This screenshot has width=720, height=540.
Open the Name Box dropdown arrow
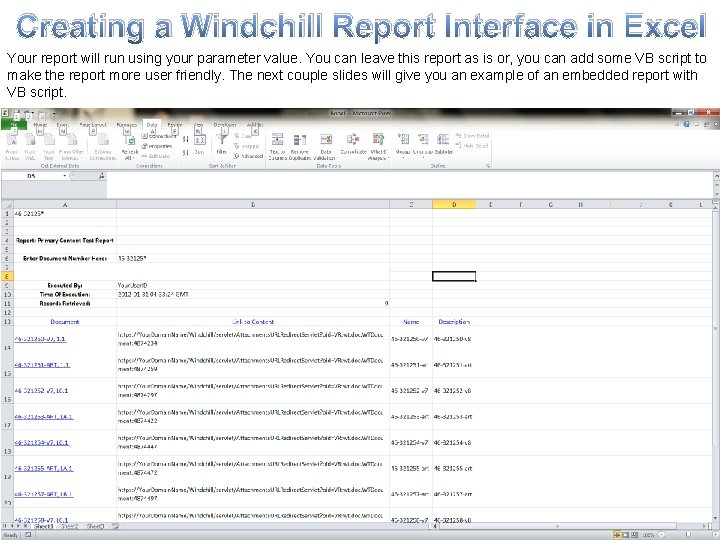point(65,176)
